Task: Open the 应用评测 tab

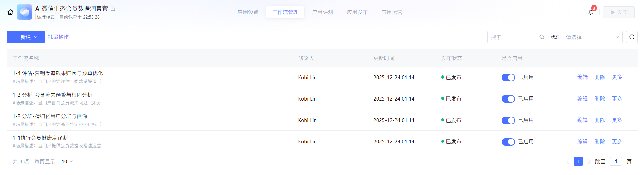Action: (x=323, y=12)
